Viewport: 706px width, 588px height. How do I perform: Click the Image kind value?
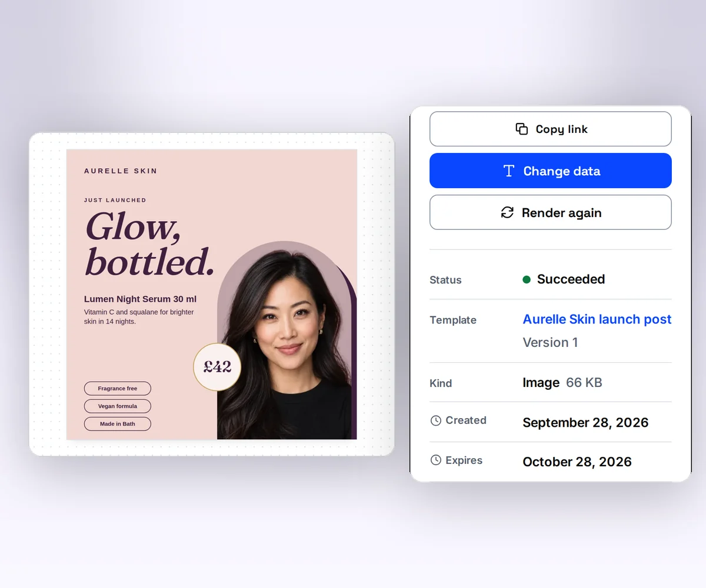541,383
